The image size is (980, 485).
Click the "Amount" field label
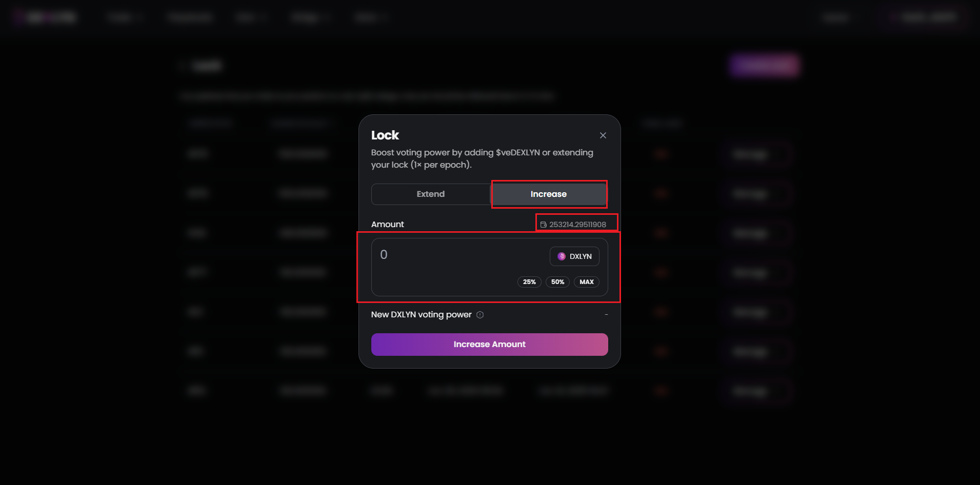(x=388, y=225)
